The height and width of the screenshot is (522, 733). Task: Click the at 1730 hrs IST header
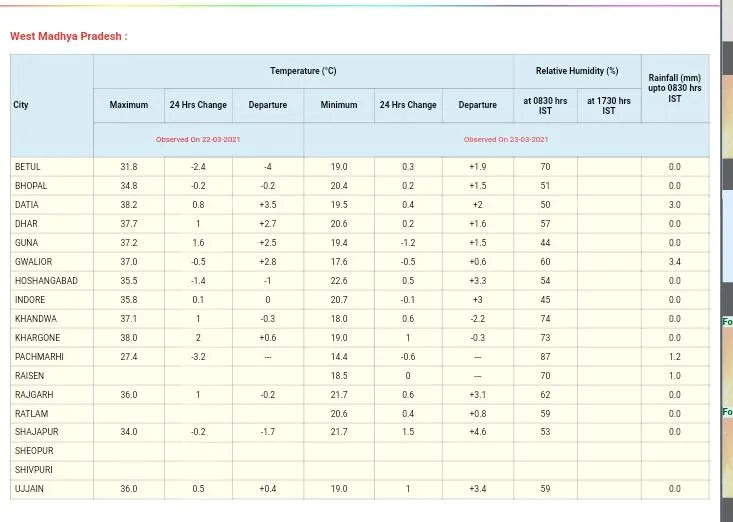click(609, 106)
